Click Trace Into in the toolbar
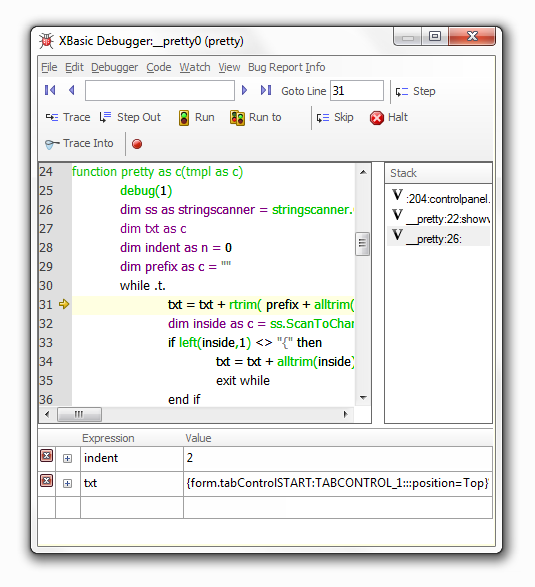535x587 pixels. 79,143
